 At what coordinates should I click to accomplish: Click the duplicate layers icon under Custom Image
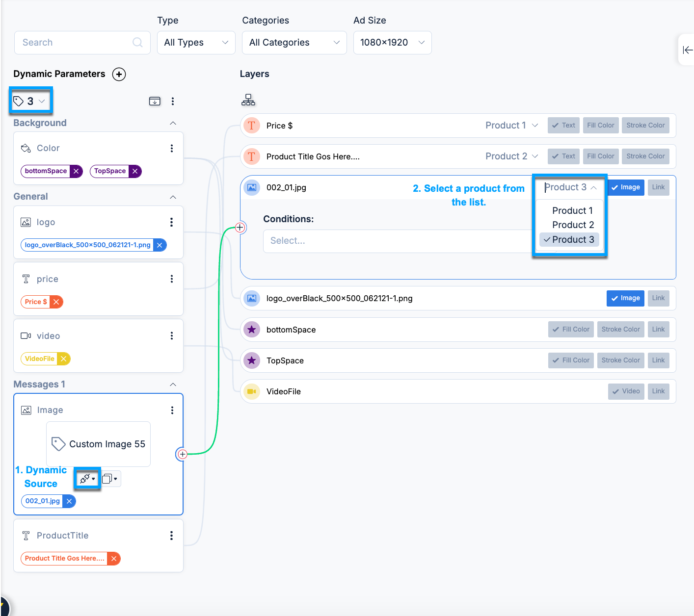coord(109,479)
